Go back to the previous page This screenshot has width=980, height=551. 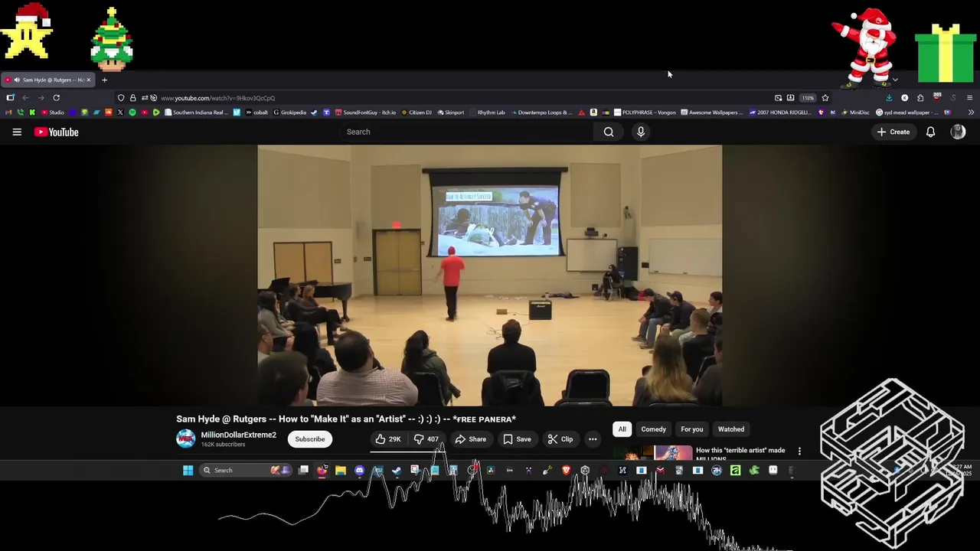pyautogui.click(x=25, y=98)
